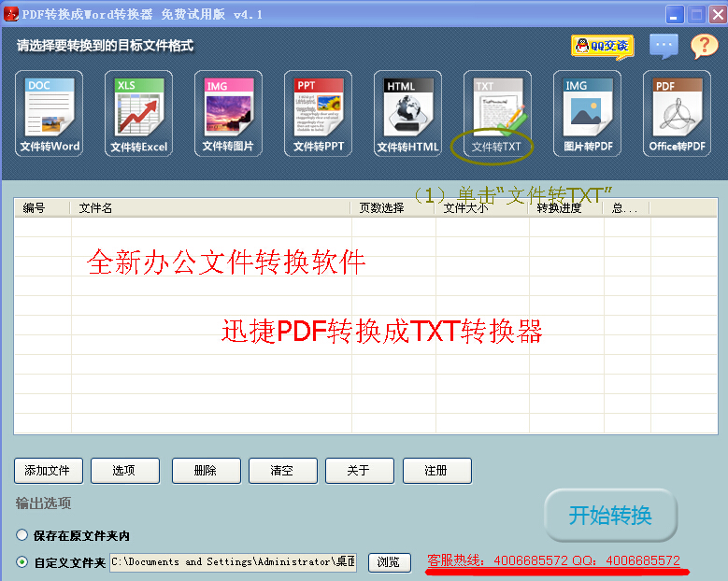Open the blue message bubble icon
The image size is (728, 581).
[664, 46]
